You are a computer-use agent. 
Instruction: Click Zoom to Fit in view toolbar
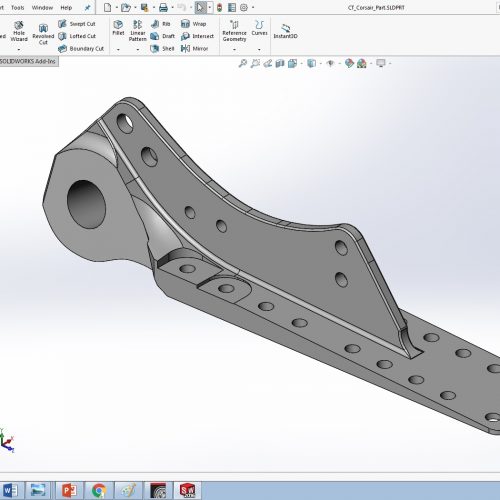coord(243,63)
